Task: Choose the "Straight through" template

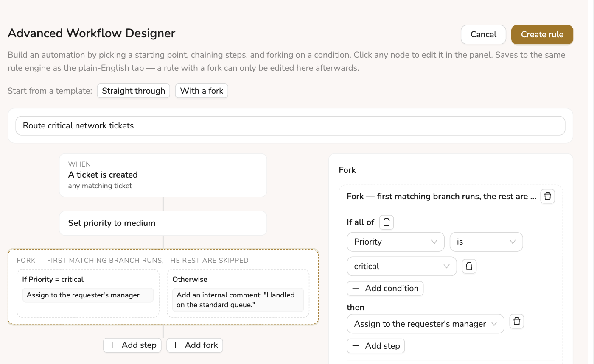Action: point(134,91)
